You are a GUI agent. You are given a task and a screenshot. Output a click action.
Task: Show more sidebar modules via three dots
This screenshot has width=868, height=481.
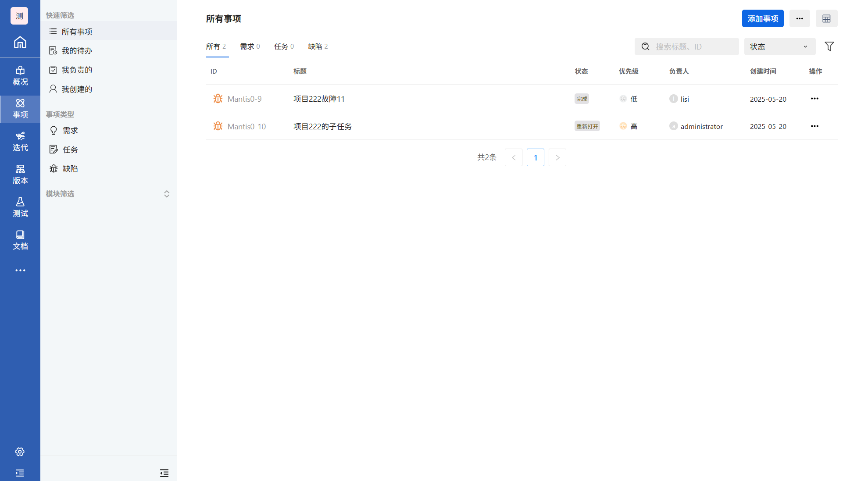point(20,270)
